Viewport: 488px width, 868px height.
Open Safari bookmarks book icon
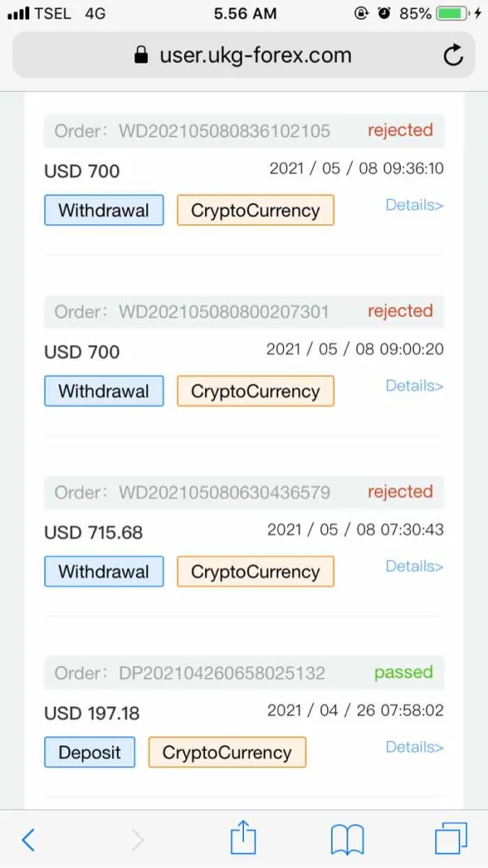(x=347, y=839)
